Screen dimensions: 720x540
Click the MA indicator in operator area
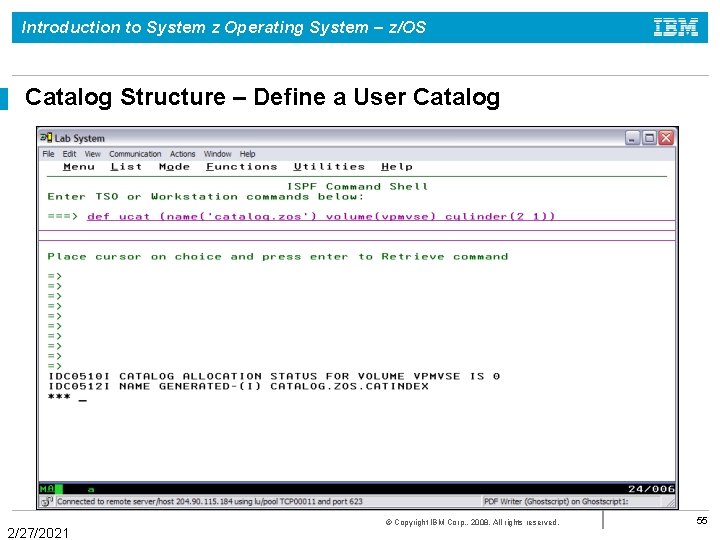(47, 489)
